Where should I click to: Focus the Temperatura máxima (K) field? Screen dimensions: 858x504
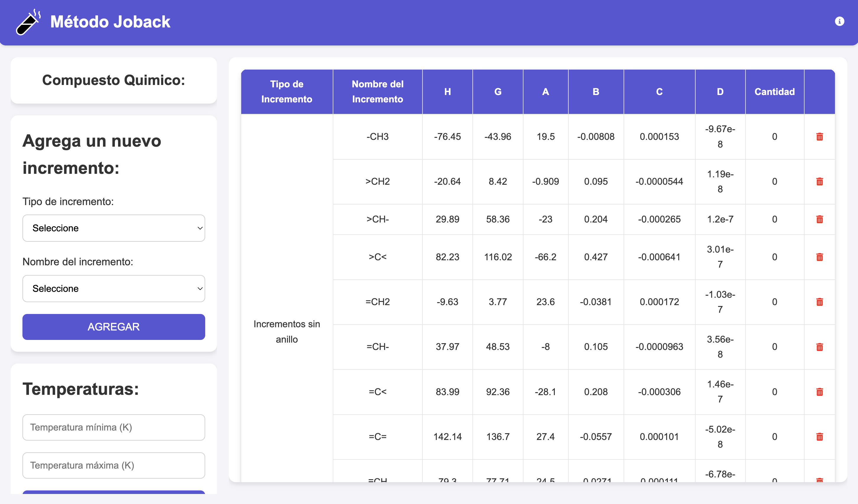114,466
